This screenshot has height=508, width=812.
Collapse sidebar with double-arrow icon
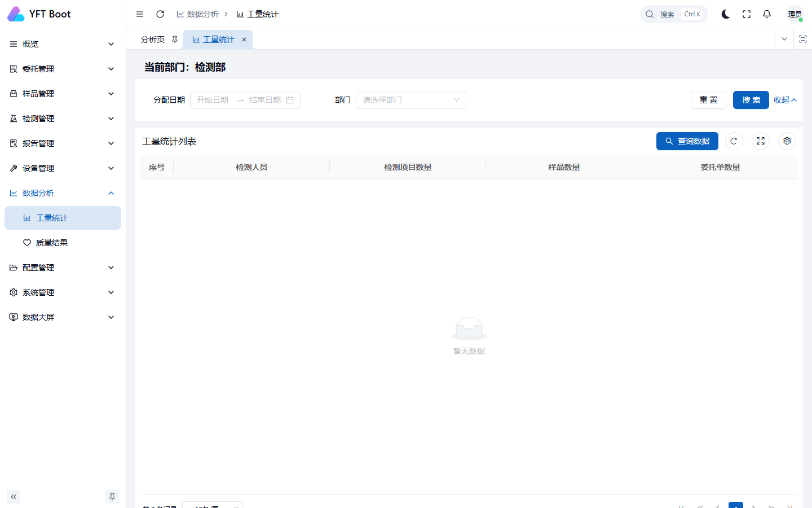point(14,497)
